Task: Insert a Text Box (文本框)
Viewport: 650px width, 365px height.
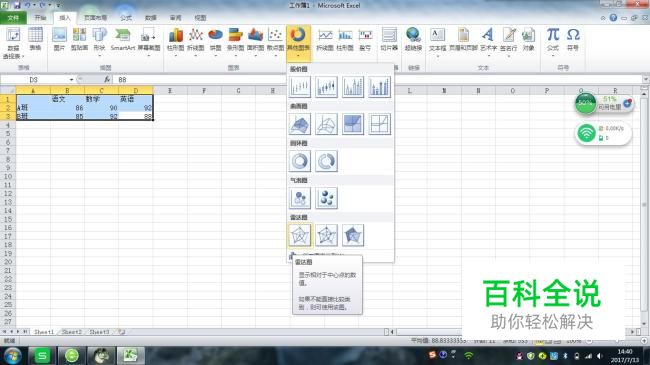Action: click(437, 41)
